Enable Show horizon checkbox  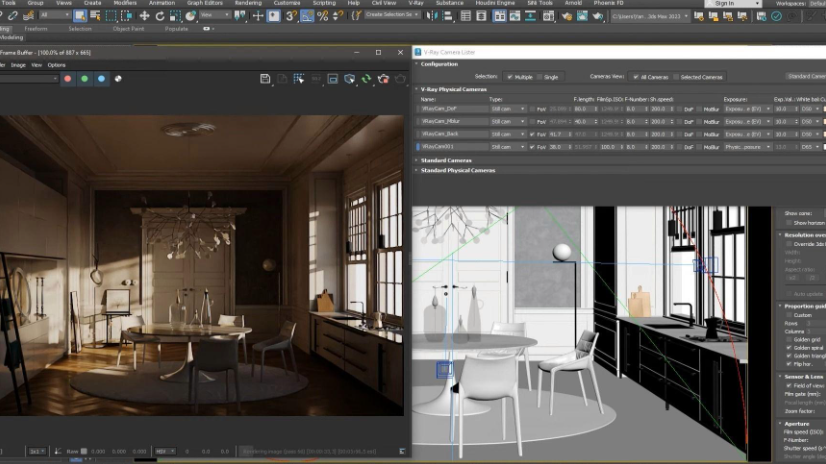pyautogui.click(x=789, y=223)
